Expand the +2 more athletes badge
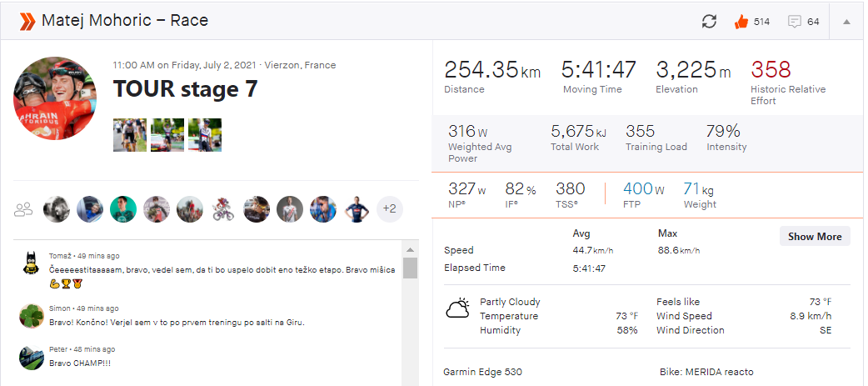Screen dimensions: 868x386 pyautogui.click(x=389, y=209)
